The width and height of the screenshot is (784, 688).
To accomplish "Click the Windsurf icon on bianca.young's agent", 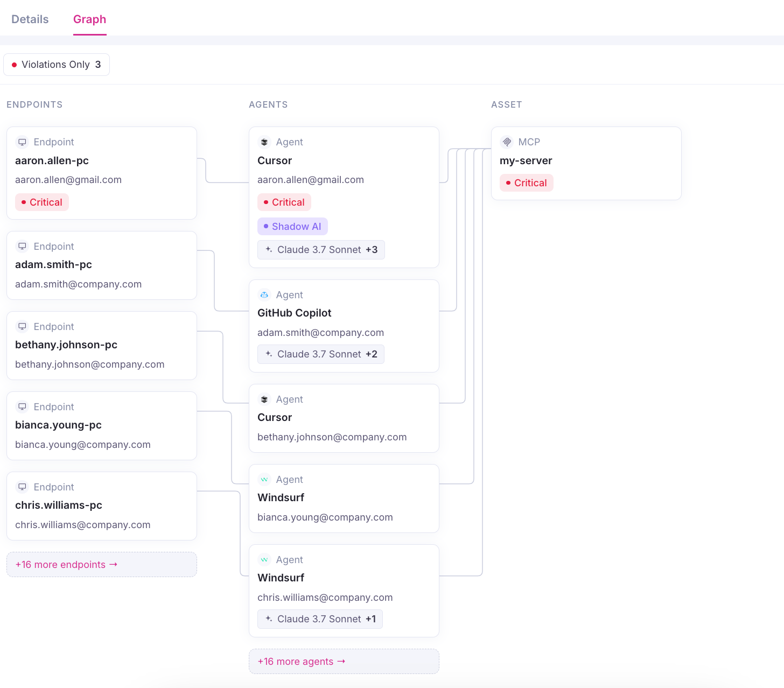I will pos(264,480).
